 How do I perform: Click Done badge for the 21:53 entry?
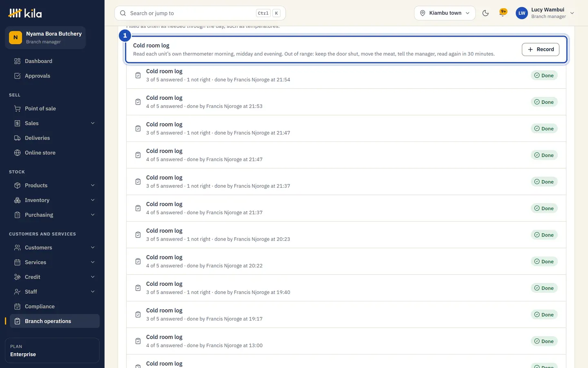coord(544,102)
